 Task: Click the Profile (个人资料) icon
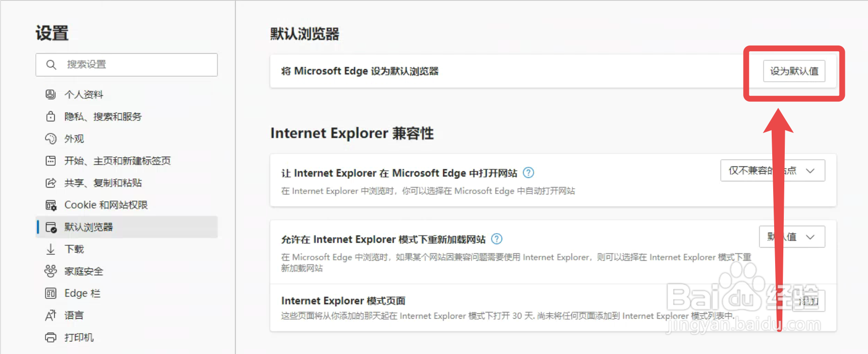tap(51, 94)
